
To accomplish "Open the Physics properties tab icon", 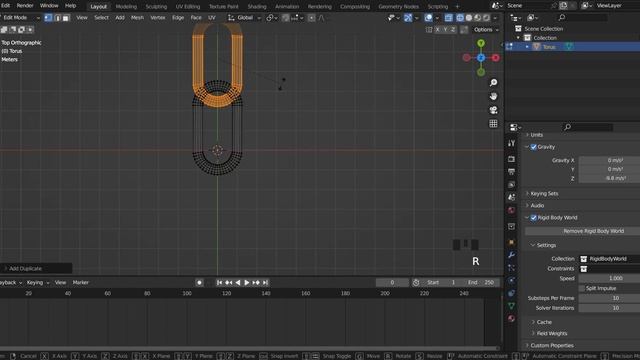I will pyautogui.click(x=511, y=280).
